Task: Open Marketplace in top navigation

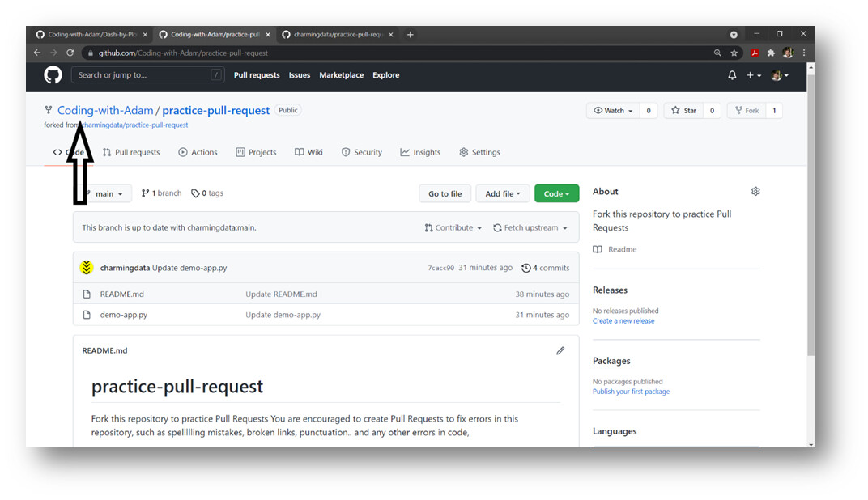Action: [x=342, y=75]
